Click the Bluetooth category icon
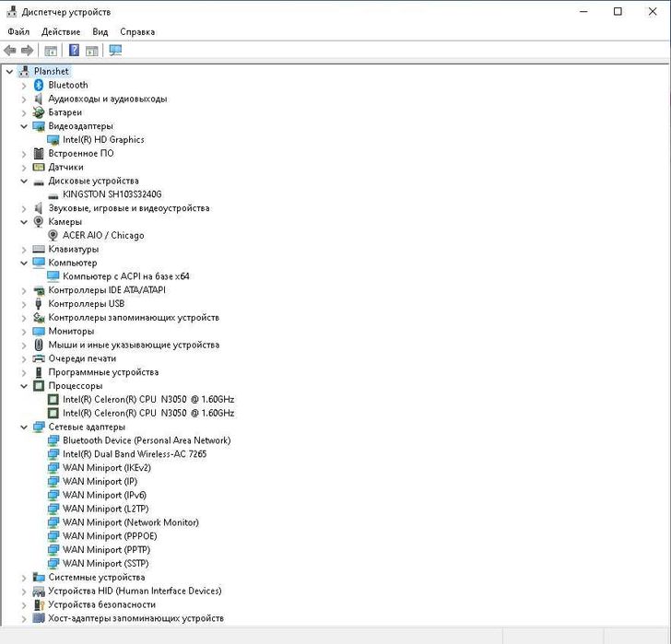The width and height of the screenshot is (671, 644). (39, 85)
